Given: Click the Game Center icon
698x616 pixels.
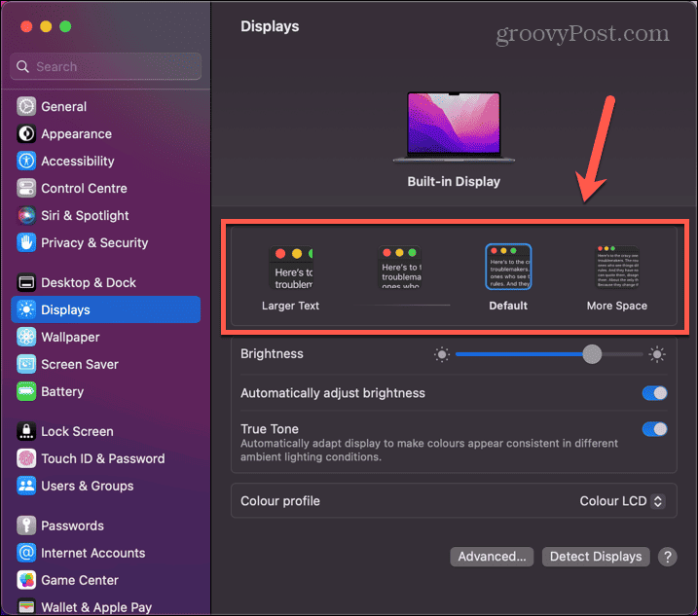Looking at the screenshot, I should click(26, 579).
